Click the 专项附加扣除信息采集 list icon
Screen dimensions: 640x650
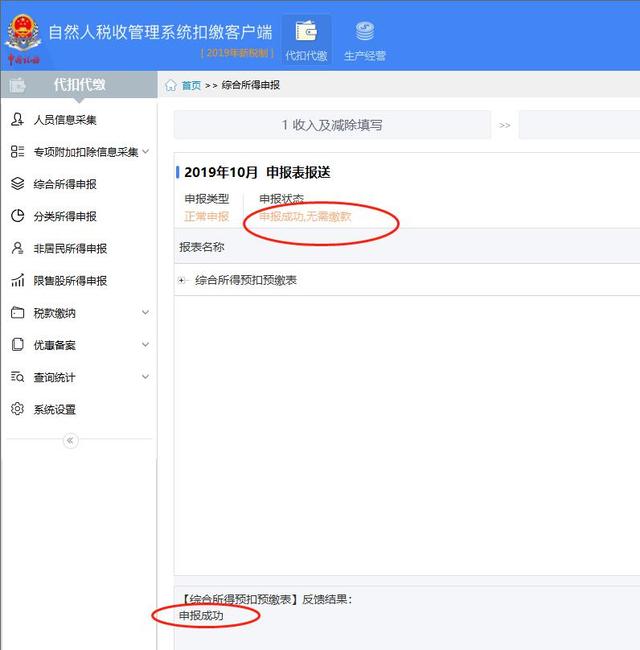[17, 151]
